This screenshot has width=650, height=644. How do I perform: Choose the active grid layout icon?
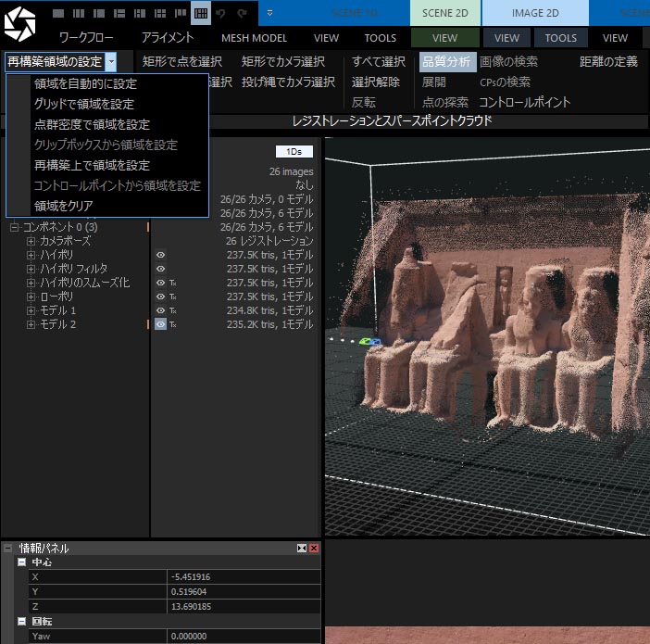point(200,14)
